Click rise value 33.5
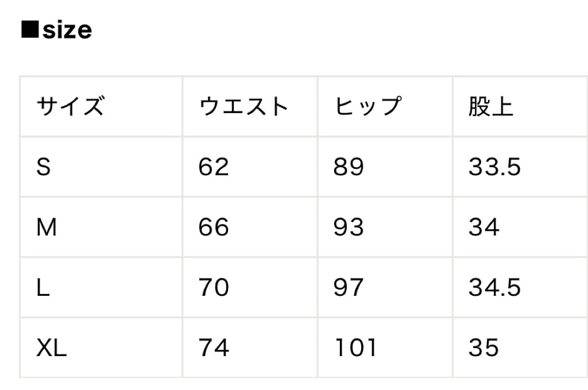The width and height of the screenshot is (588, 390). 494,167
